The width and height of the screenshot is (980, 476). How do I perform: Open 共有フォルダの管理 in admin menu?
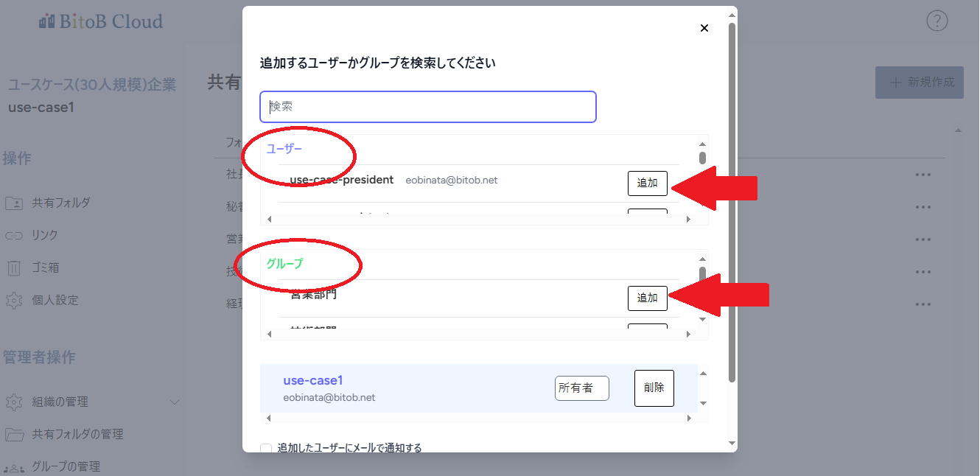pos(77,434)
